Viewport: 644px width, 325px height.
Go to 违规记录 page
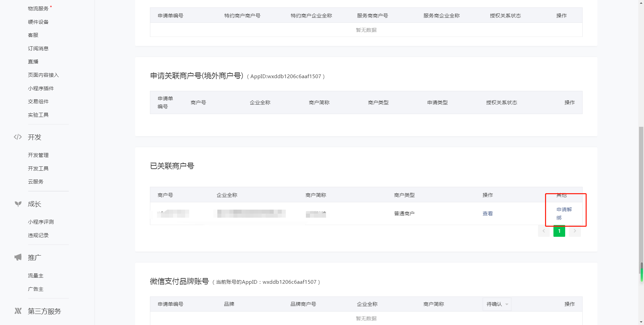(38, 235)
